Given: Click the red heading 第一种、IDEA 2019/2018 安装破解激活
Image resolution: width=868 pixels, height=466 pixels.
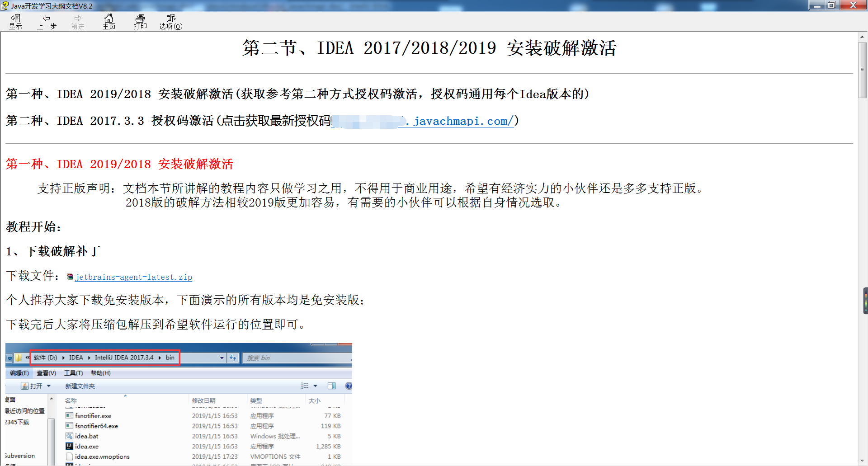Looking at the screenshot, I should (119, 164).
